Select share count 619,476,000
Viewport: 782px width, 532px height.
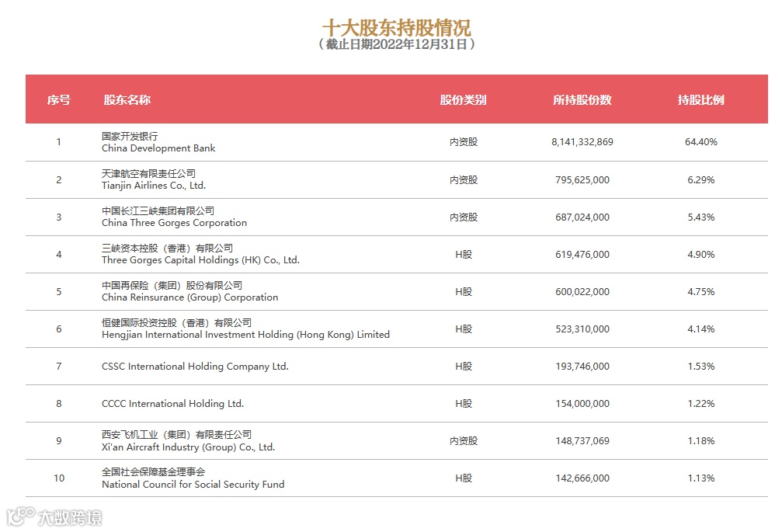click(x=582, y=255)
